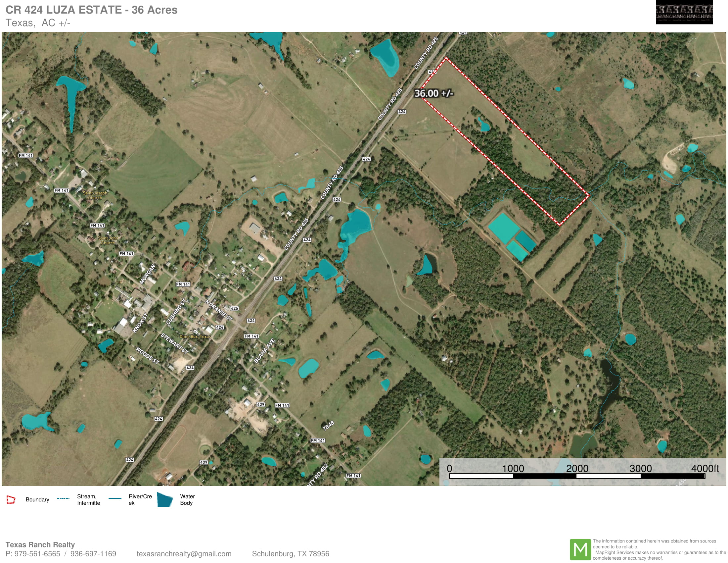Viewport: 728px width, 563px height.
Task: Click the 36.00 +/- acreage label
Action: point(433,93)
